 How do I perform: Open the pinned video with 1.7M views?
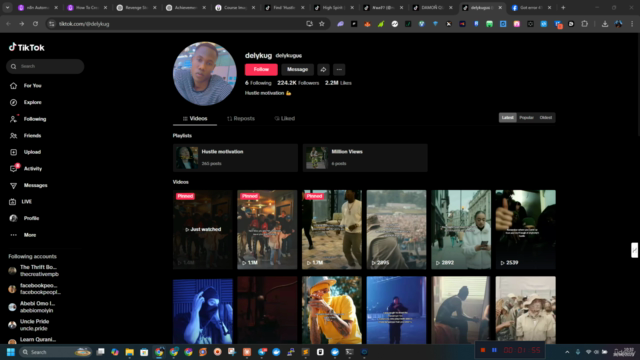pos(331,229)
